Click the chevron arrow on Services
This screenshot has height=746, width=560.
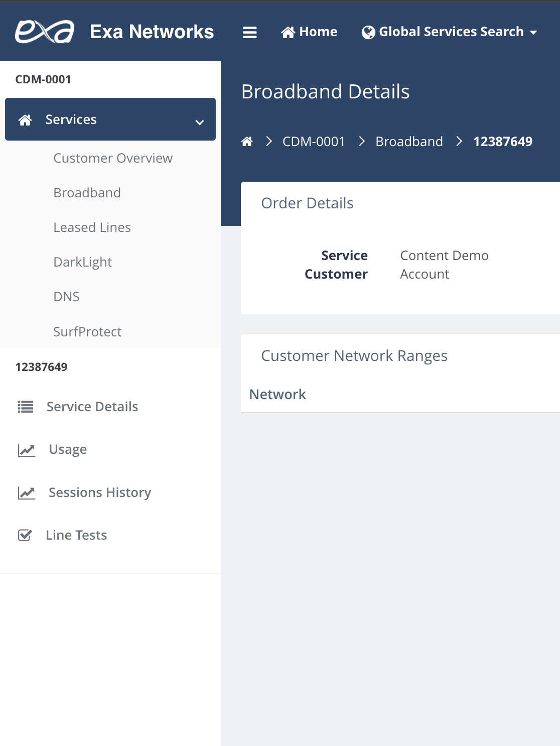coord(200,122)
